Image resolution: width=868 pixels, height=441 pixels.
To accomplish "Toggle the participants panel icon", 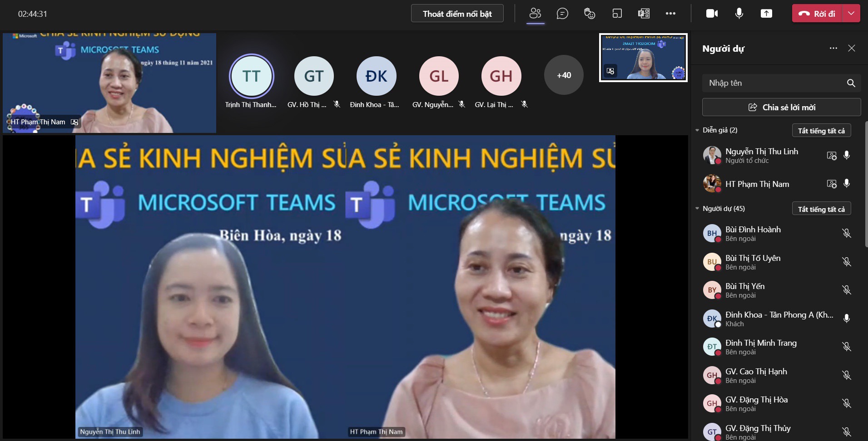I will [535, 14].
